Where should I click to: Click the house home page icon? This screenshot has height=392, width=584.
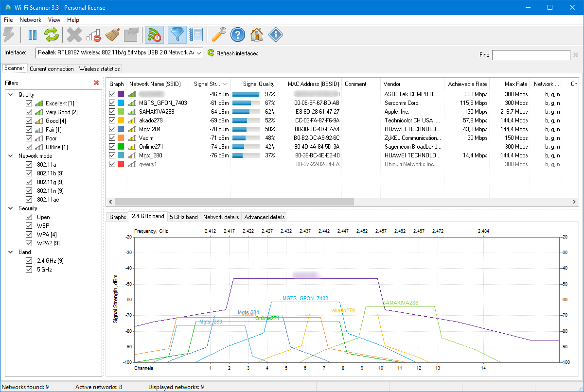point(257,34)
